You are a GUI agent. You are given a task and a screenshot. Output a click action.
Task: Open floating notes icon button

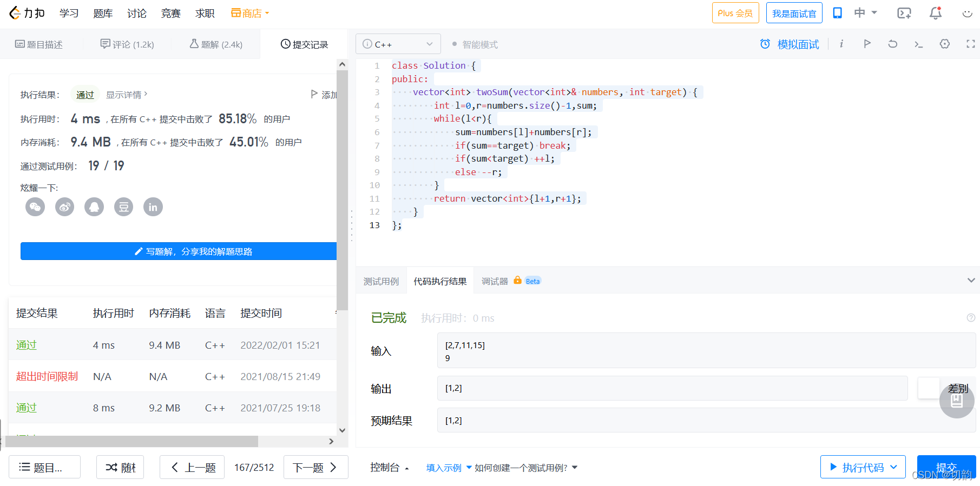[x=957, y=401]
